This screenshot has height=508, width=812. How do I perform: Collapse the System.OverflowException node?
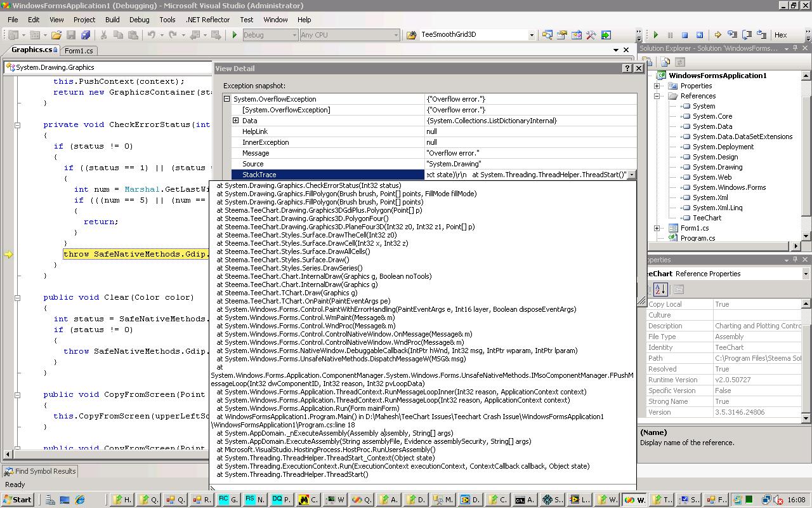226,99
